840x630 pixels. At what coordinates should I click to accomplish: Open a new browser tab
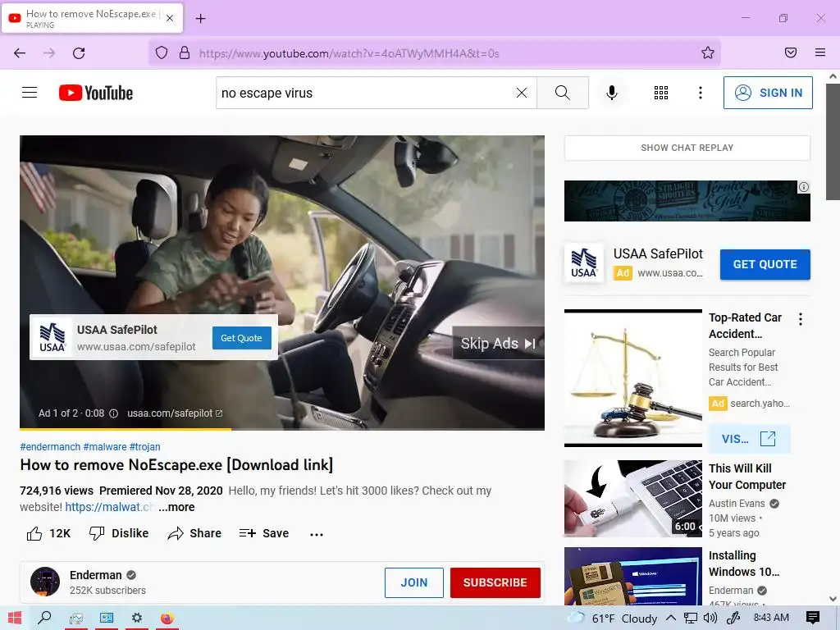pos(200,19)
